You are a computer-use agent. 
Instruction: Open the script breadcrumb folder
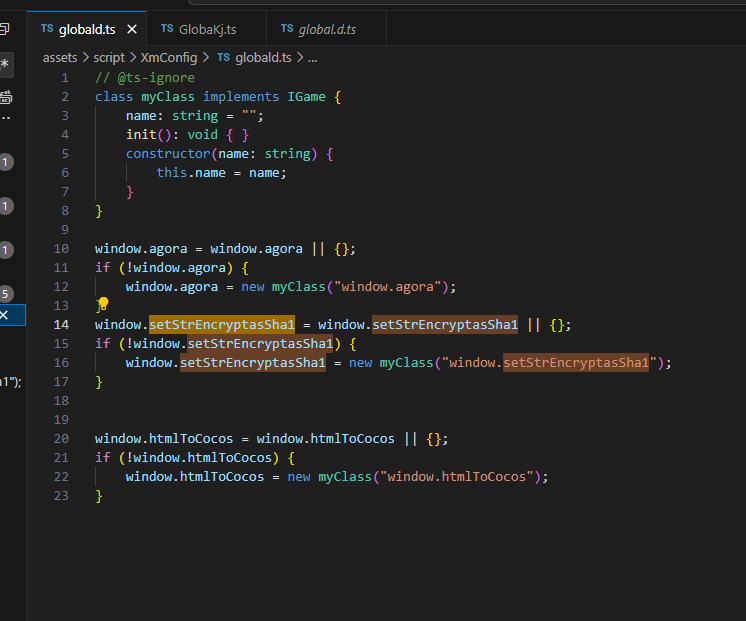point(109,58)
